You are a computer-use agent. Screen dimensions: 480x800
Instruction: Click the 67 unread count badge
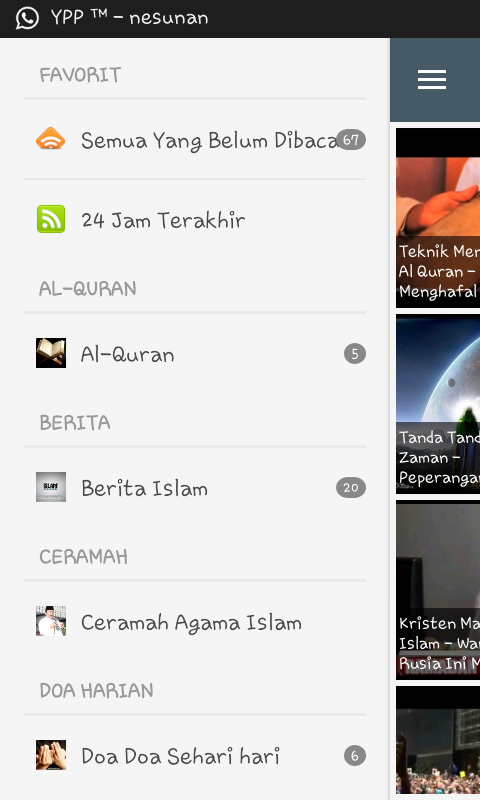(x=351, y=139)
